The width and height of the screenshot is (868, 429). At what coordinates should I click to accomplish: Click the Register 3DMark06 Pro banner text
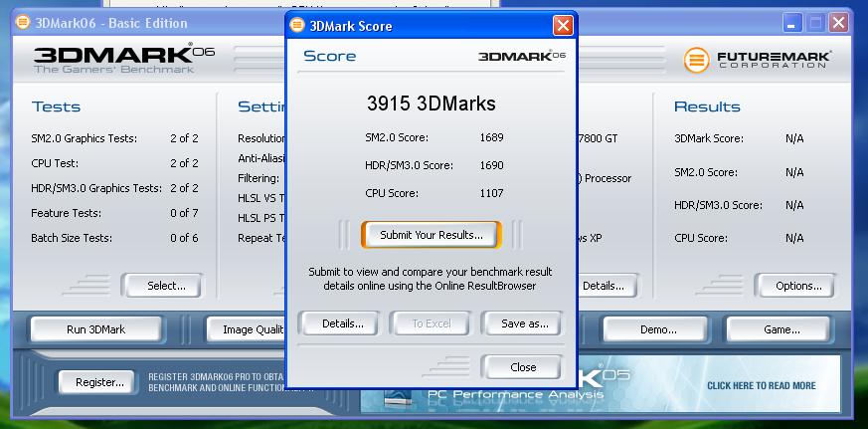tap(216, 382)
